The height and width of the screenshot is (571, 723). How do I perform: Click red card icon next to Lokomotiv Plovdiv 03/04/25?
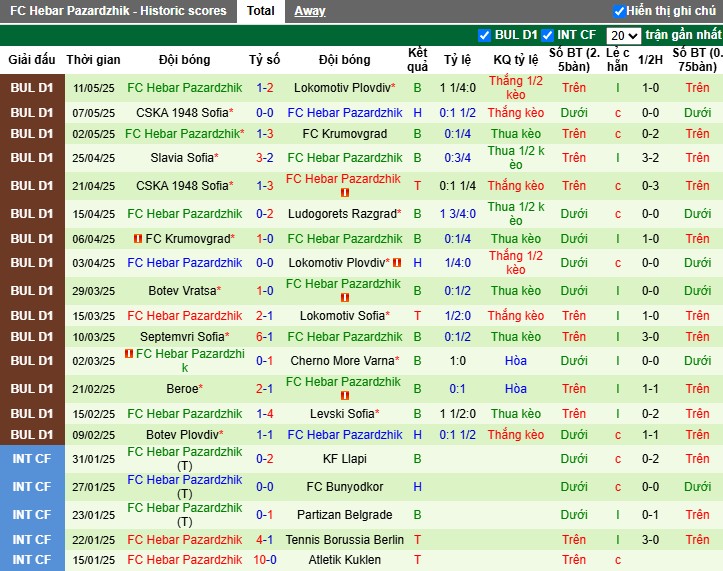click(x=397, y=262)
